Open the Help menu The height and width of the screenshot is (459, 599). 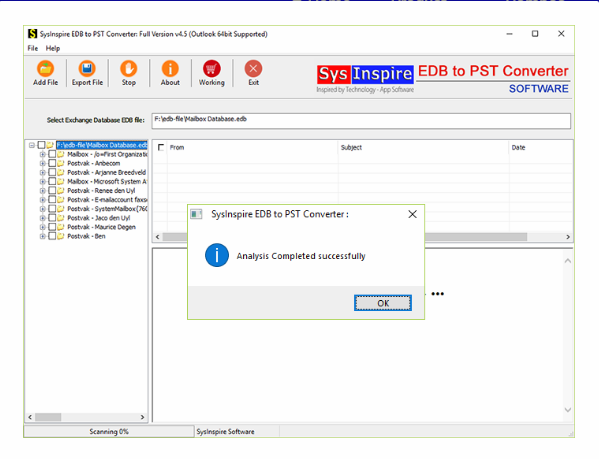coord(53,48)
